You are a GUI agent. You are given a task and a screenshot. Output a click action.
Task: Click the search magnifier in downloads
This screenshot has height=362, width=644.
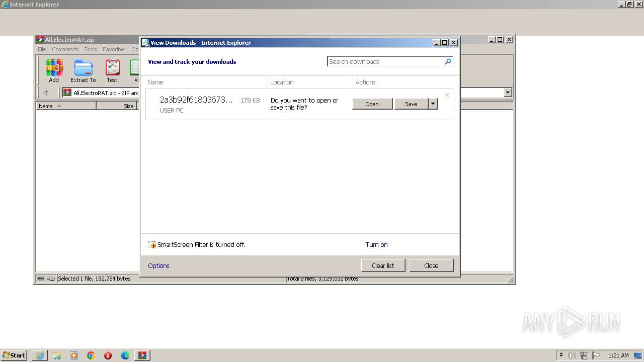[x=448, y=61]
